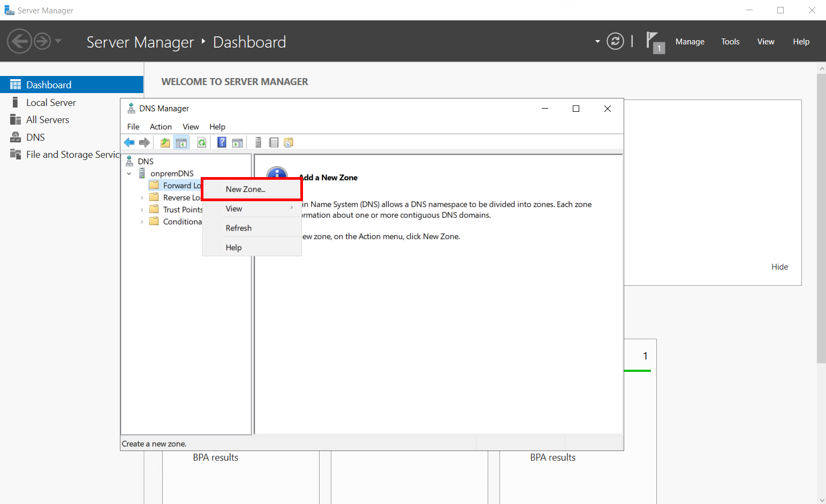
Task: Click the 'Create a new zone.' status bar text
Action: tap(154, 444)
